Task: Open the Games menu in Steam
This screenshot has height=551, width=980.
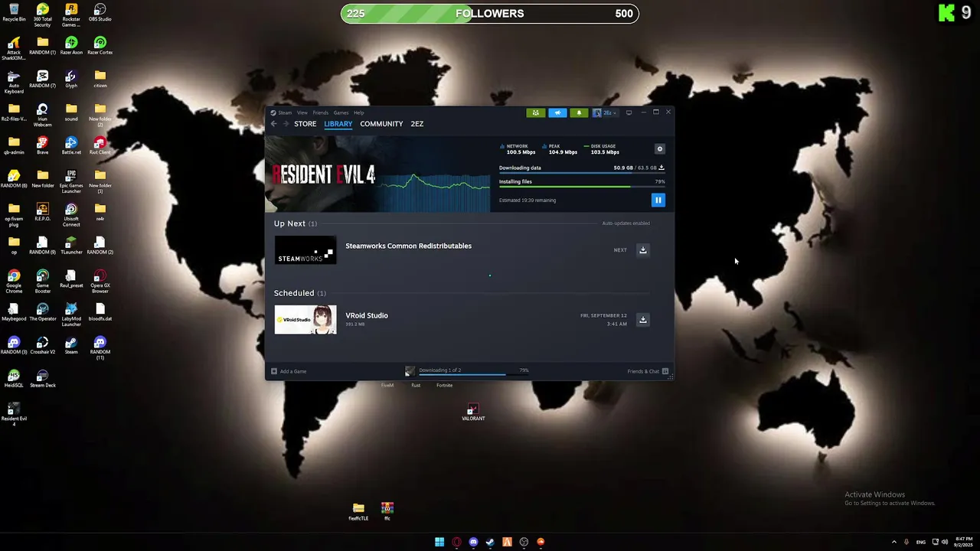Action: coord(341,112)
